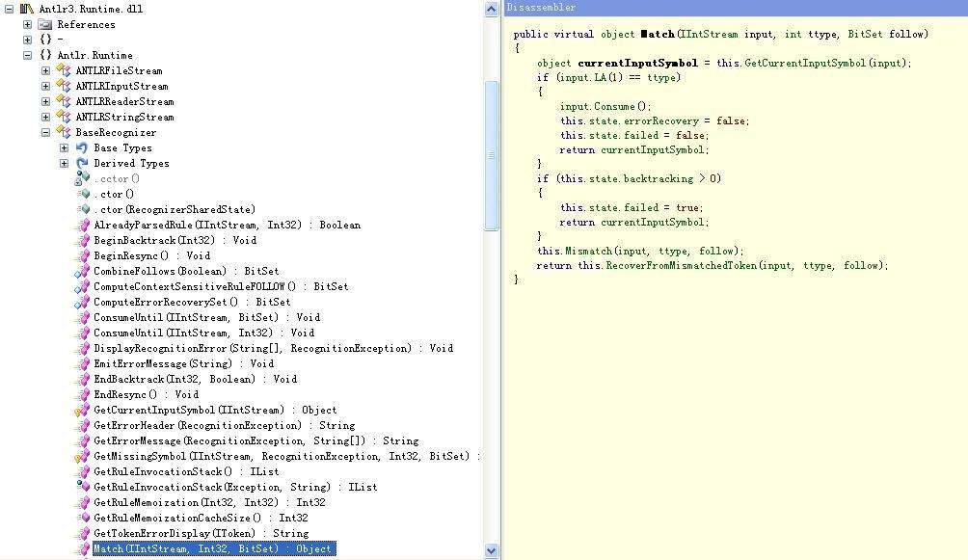Click the GetCurrentInputSymbol method icon

(82, 410)
